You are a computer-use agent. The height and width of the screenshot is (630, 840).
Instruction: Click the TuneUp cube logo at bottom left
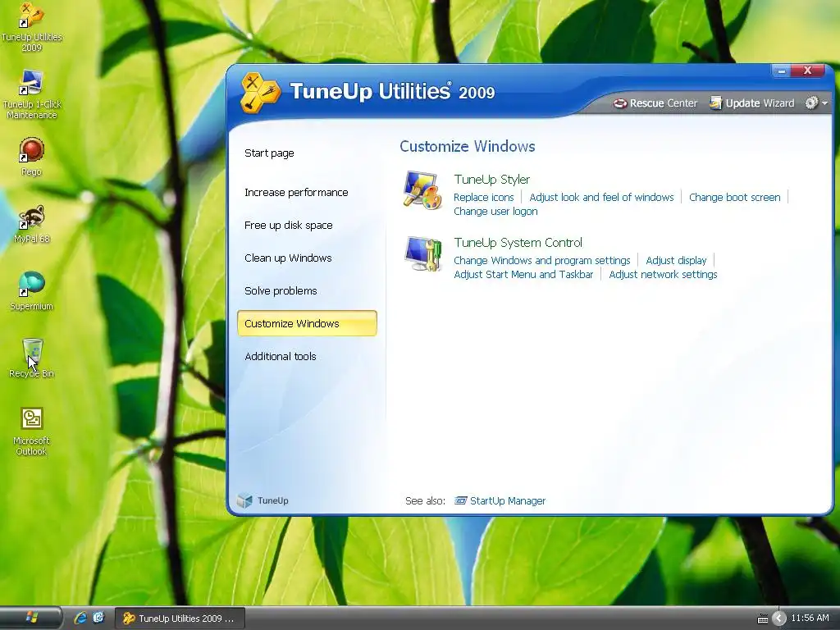244,500
